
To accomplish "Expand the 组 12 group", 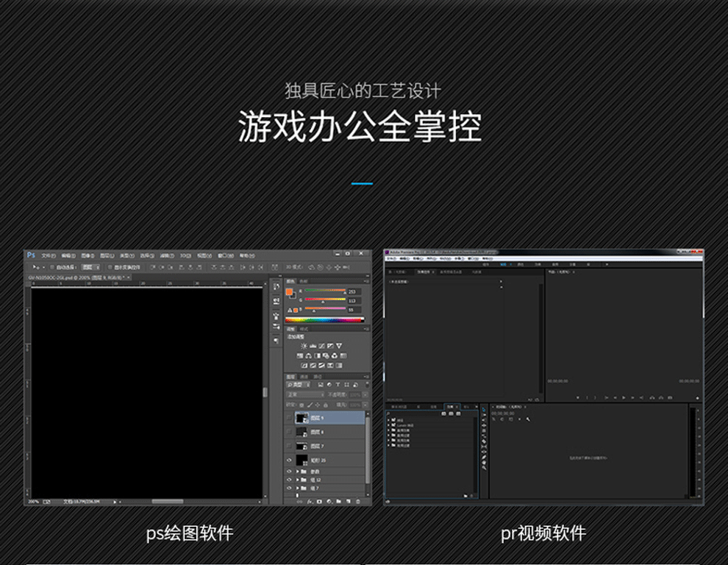I will [x=298, y=480].
